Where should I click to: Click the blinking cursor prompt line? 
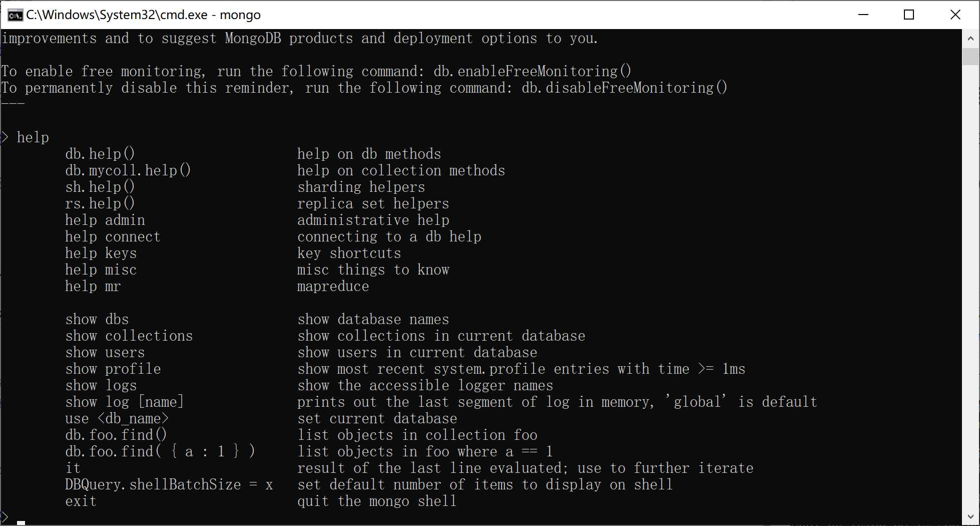[x=13, y=517]
